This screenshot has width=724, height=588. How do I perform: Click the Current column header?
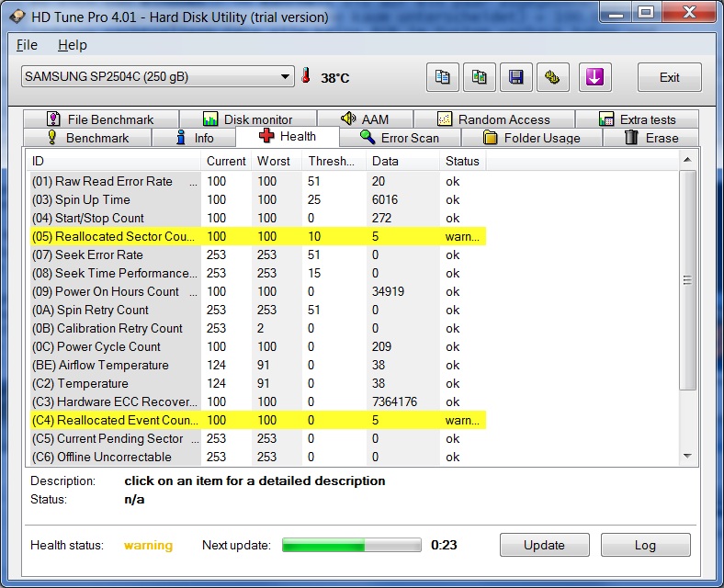click(226, 161)
